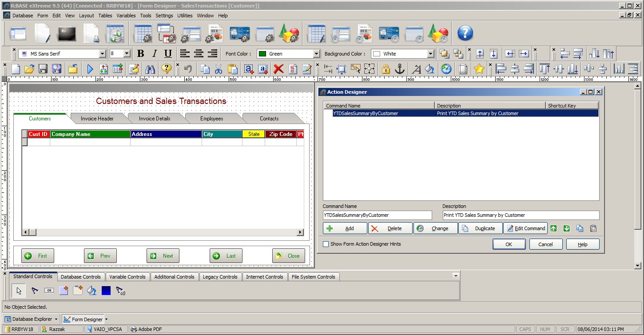Toggle bold text formatting
Image resolution: width=644 pixels, height=335 pixels.
pos(141,54)
